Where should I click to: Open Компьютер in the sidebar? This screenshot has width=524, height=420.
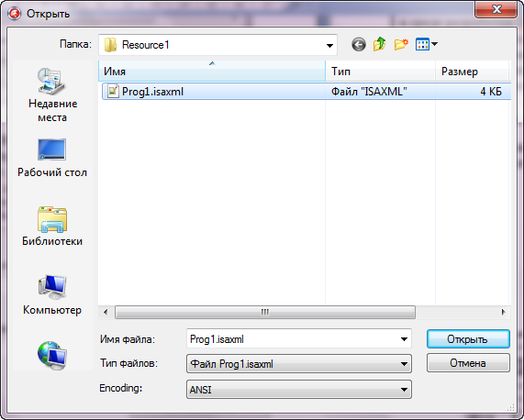[x=52, y=295]
